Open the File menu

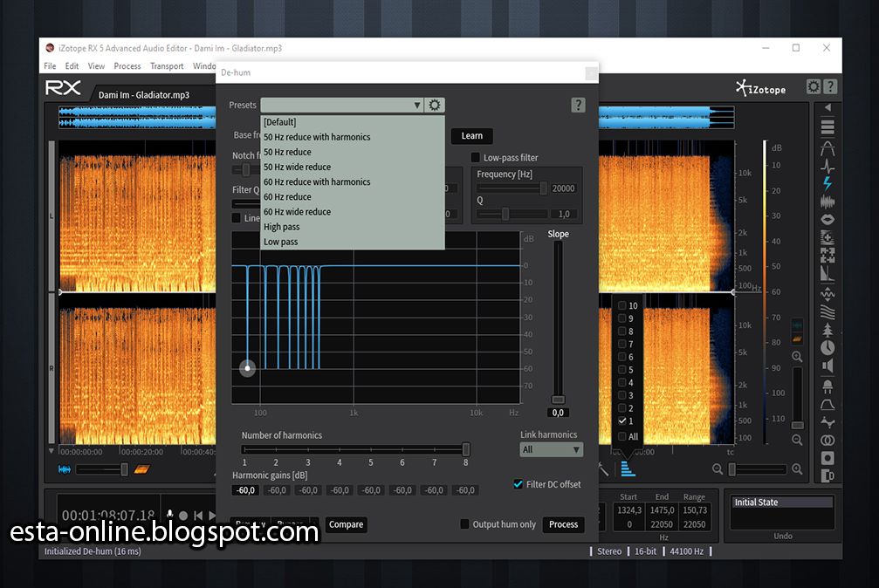coord(50,66)
